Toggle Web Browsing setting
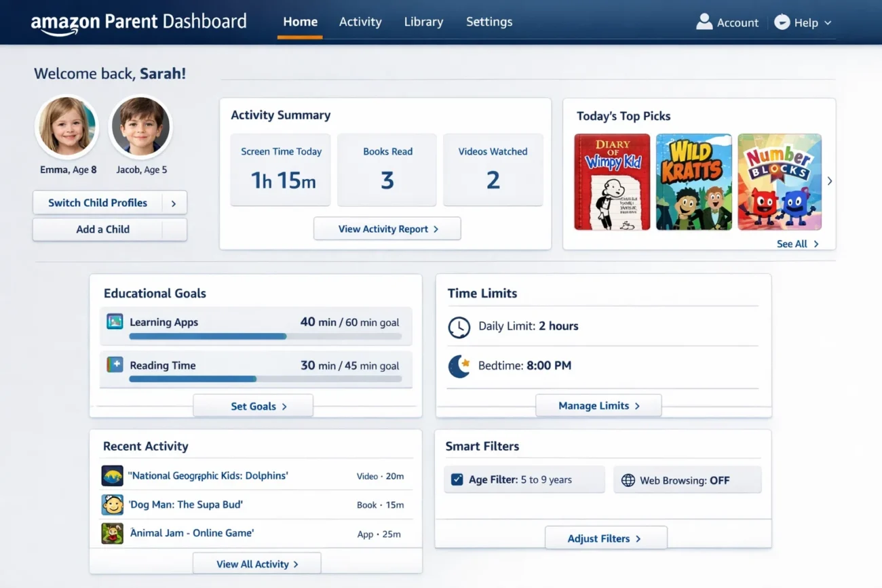Screen dimensions: 882x588 687,480
